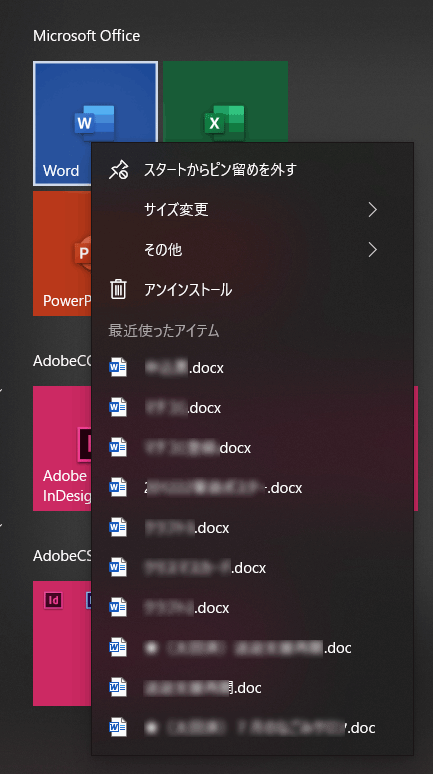Click the Microsoft Office group title
This screenshot has width=433, height=774.
(x=86, y=36)
